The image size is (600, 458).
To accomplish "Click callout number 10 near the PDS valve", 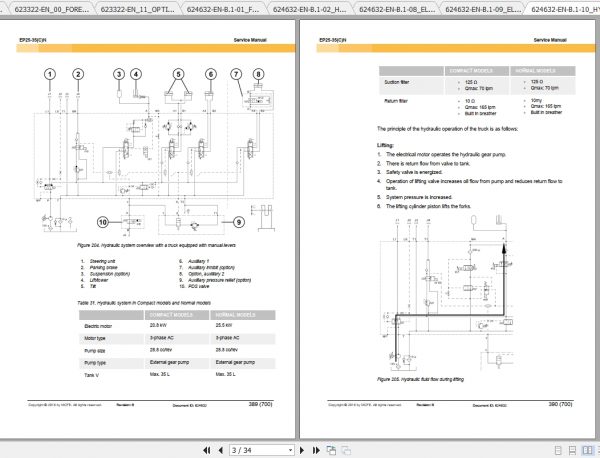I will (x=103, y=222).
